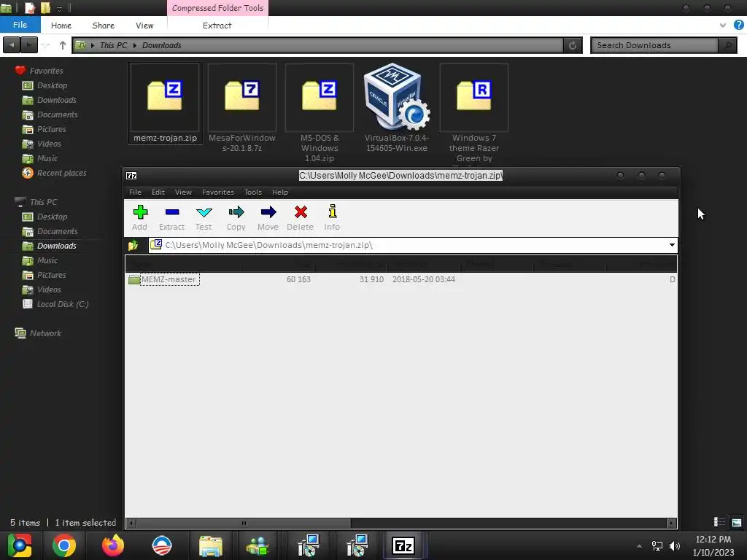747x560 pixels.
Task: Select MS-DOS & Windows 1.04.zip file
Action: point(320,113)
